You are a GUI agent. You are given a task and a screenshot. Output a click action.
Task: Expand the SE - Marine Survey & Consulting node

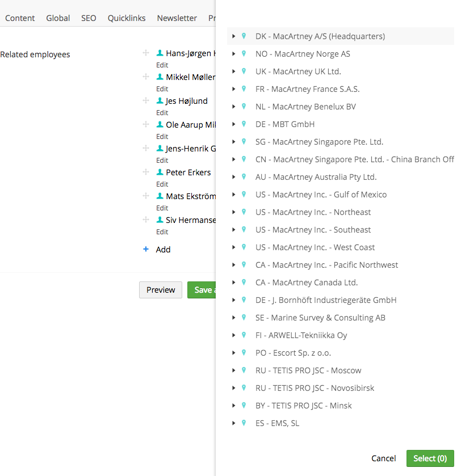coord(233,318)
